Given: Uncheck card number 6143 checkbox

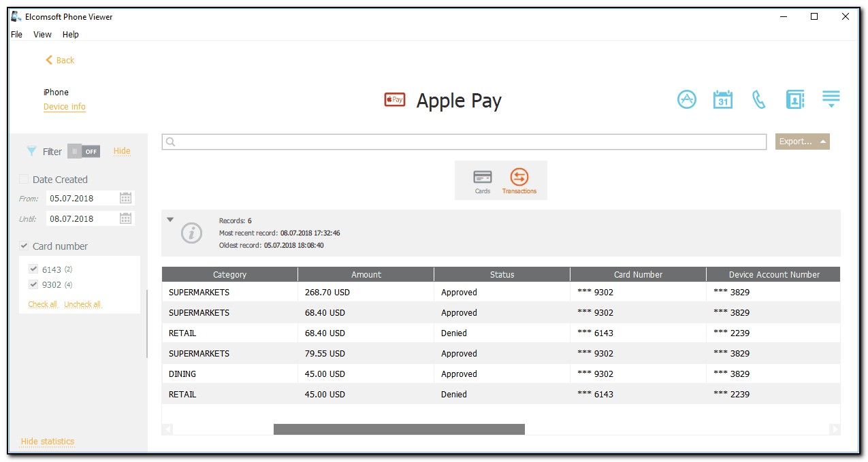Looking at the screenshot, I should pyautogui.click(x=33, y=269).
